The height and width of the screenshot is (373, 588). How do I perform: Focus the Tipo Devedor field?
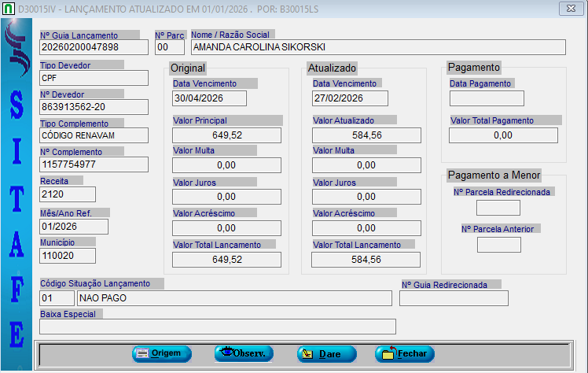pos(94,78)
